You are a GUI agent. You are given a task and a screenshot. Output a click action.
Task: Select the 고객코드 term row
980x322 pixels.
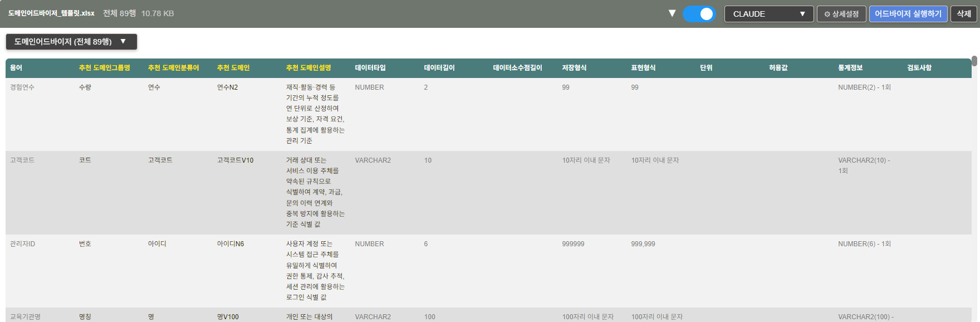click(x=22, y=160)
